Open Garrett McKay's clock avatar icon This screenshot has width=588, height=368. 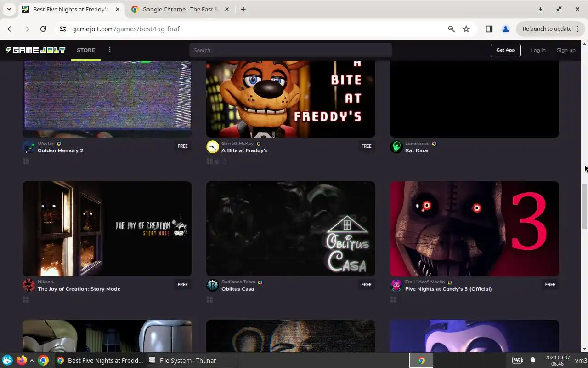212,147
